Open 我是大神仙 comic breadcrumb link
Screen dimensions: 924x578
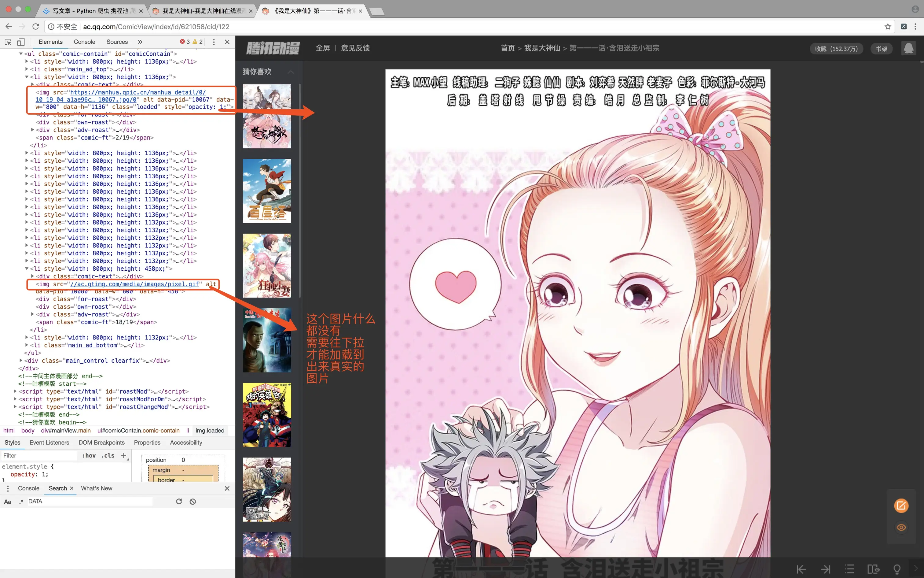[x=542, y=48]
